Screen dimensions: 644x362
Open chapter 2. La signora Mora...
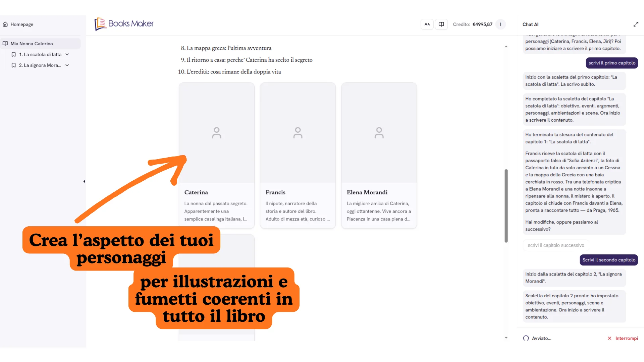tap(40, 65)
